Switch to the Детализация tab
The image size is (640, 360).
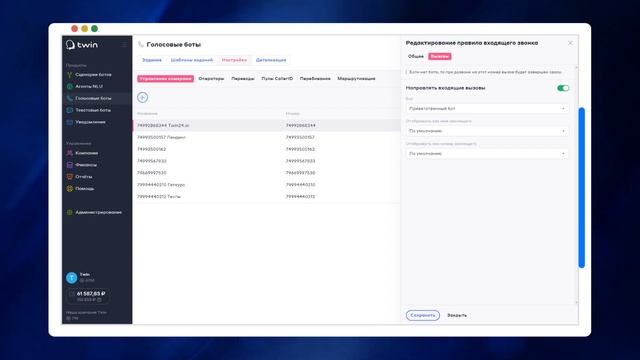click(x=271, y=60)
